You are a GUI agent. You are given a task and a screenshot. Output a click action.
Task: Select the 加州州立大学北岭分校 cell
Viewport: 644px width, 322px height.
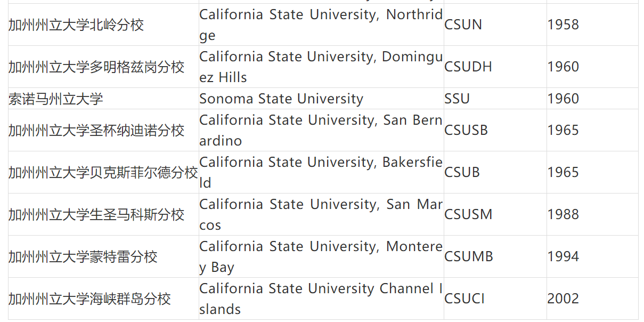tap(76, 25)
